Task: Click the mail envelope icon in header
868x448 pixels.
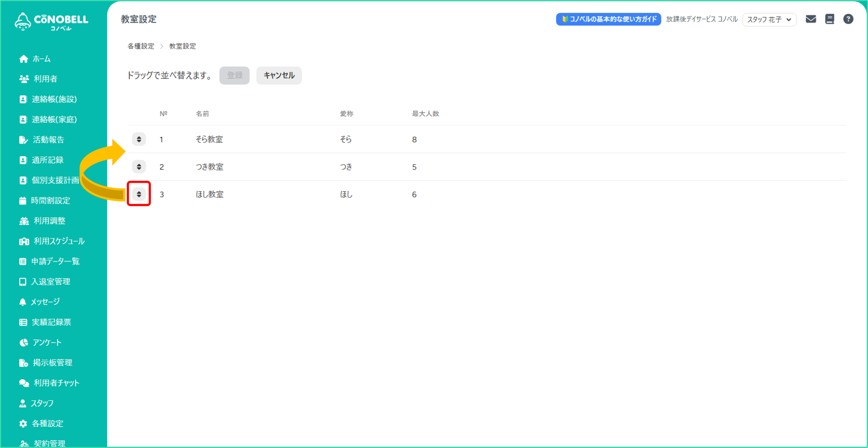Action: coord(811,19)
